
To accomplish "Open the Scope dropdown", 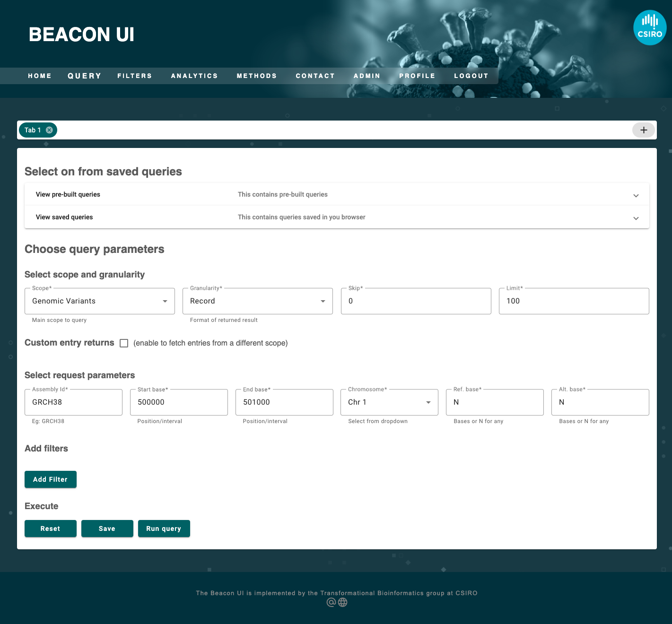I will point(99,301).
